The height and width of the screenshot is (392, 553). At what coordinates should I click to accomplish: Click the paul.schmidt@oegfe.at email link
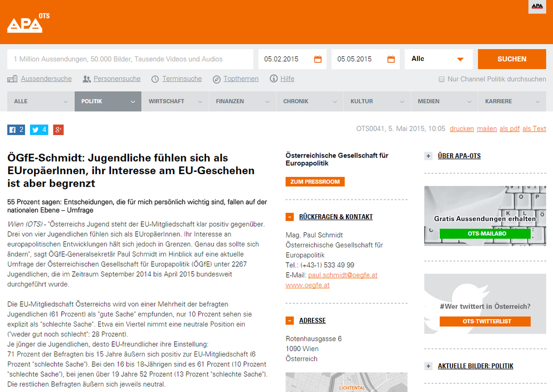(x=343, y=275)
